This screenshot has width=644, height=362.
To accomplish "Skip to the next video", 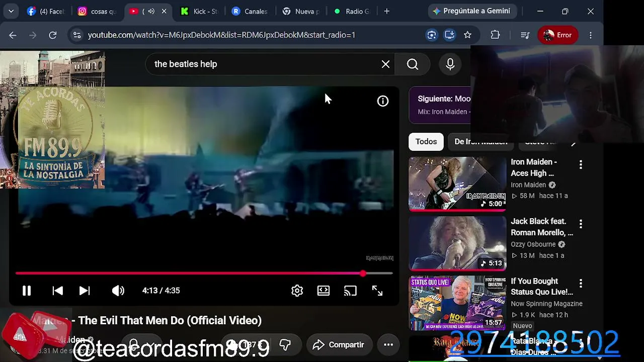I will point(85,291).
